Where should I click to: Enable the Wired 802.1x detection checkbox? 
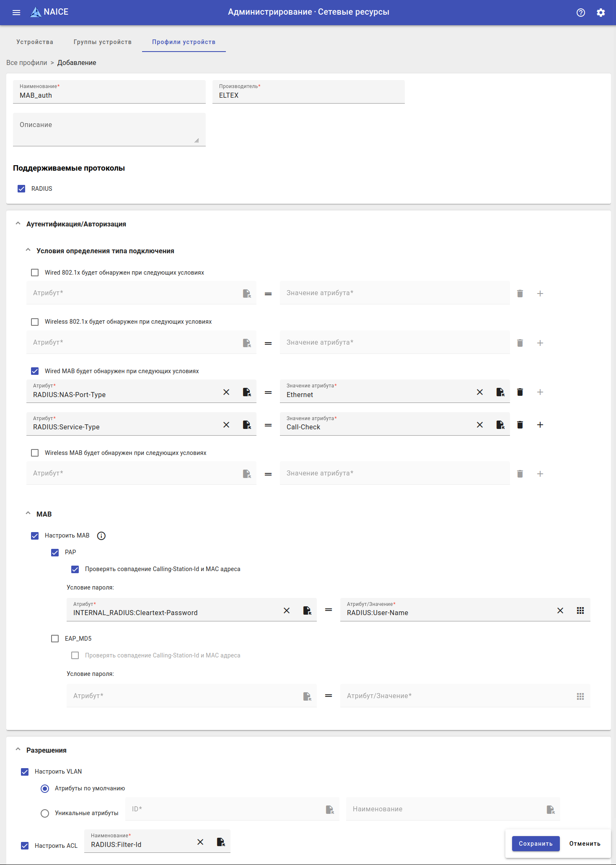click(x=35, y=273)
